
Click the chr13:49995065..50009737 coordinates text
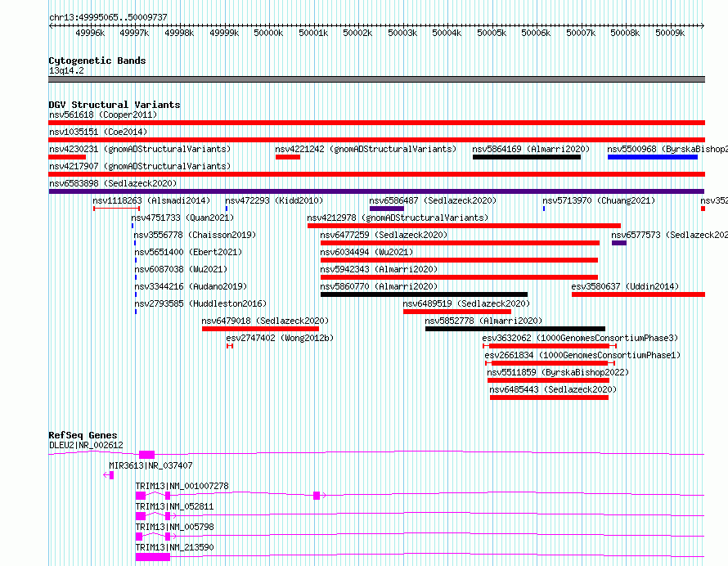coord(108,18)
